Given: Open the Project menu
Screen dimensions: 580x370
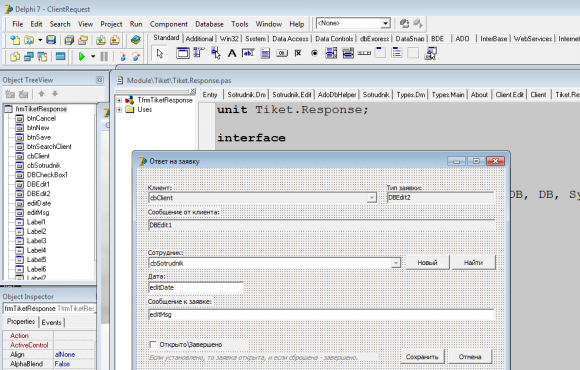Looking at the screenshot, I should click(x=111, y=24).
